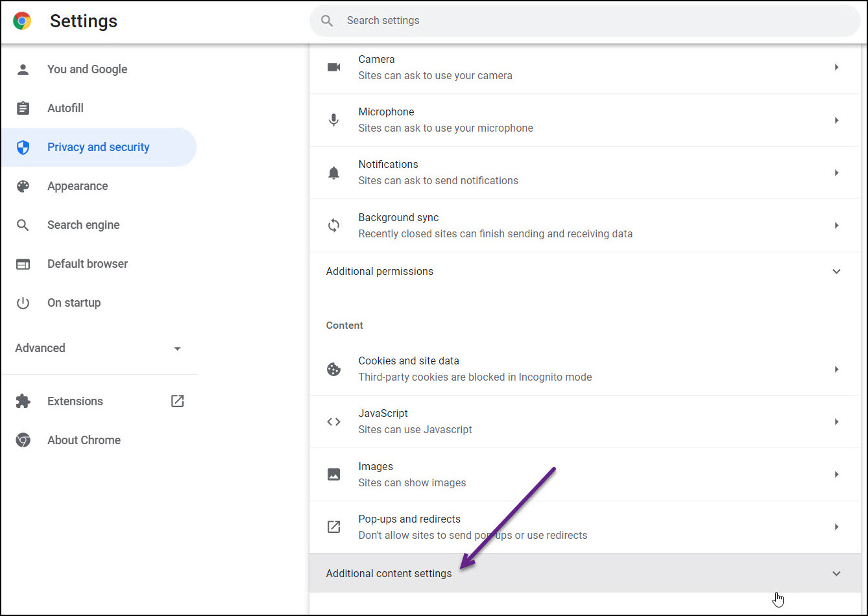Click the magnifier icon beside Search engine

click(23, 225)
